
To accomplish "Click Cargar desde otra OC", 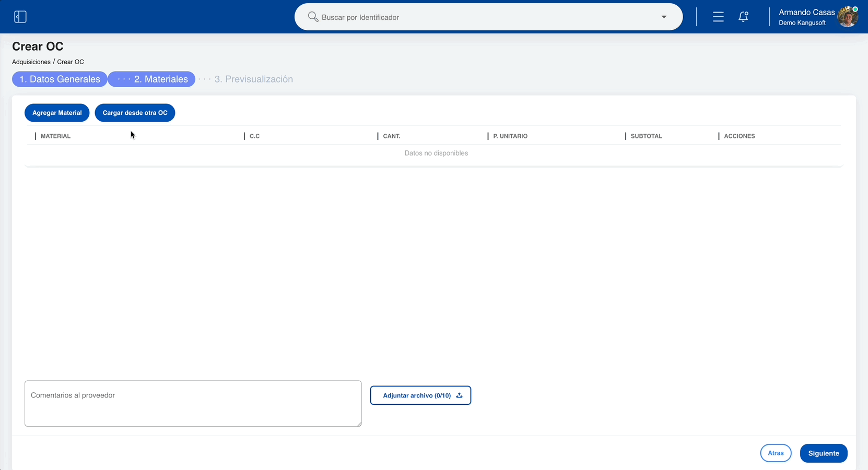I will tap(135, 113).
